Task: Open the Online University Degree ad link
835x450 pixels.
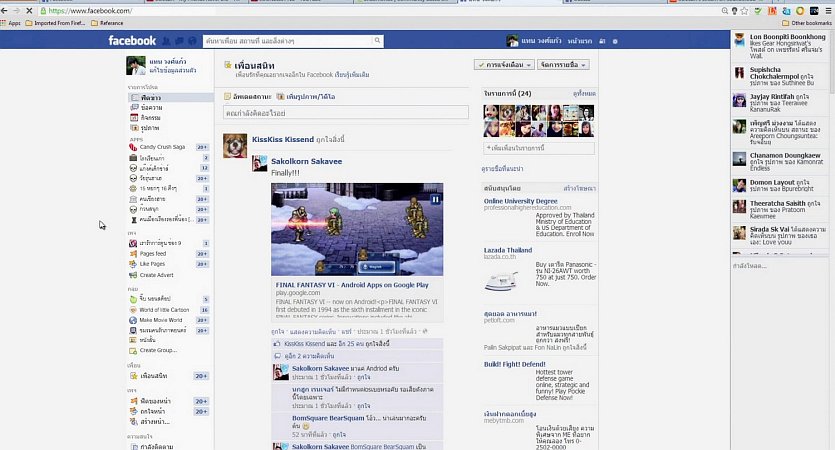Action: 521,200
